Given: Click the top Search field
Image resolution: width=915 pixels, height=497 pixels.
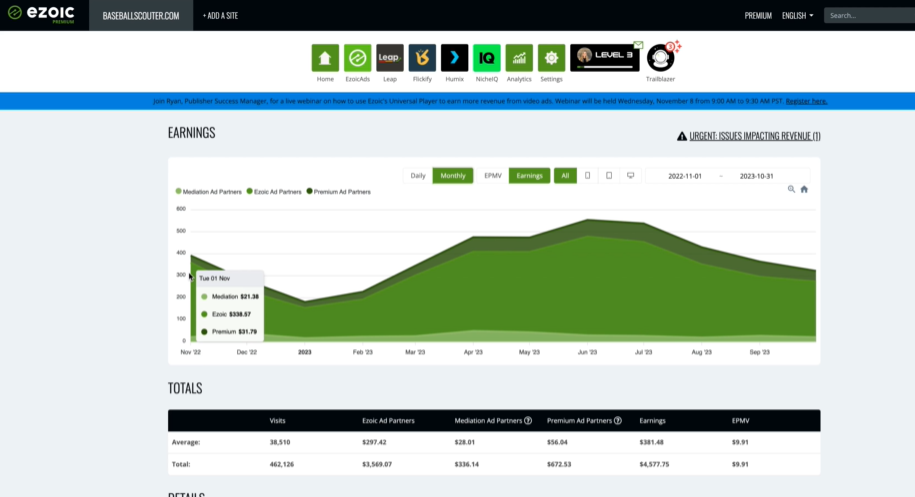Looking at the screenshot, I should tap(869, 15).
